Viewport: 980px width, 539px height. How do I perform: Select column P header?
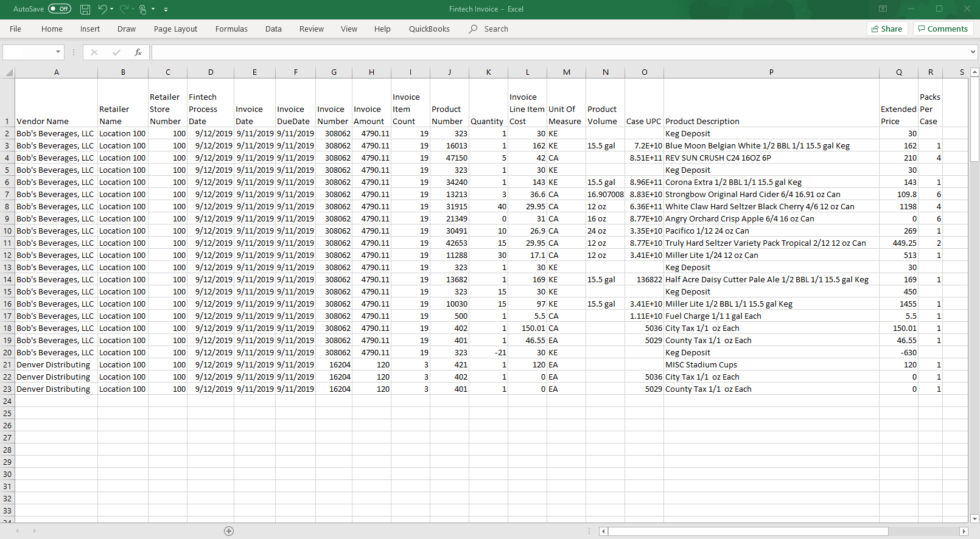pyautogui.click(x=771, y=72)
